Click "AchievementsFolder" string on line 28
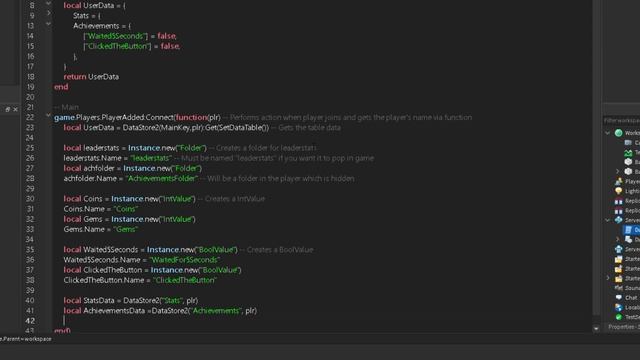Screen dimensions: 640x360 [x=162, y=178]
